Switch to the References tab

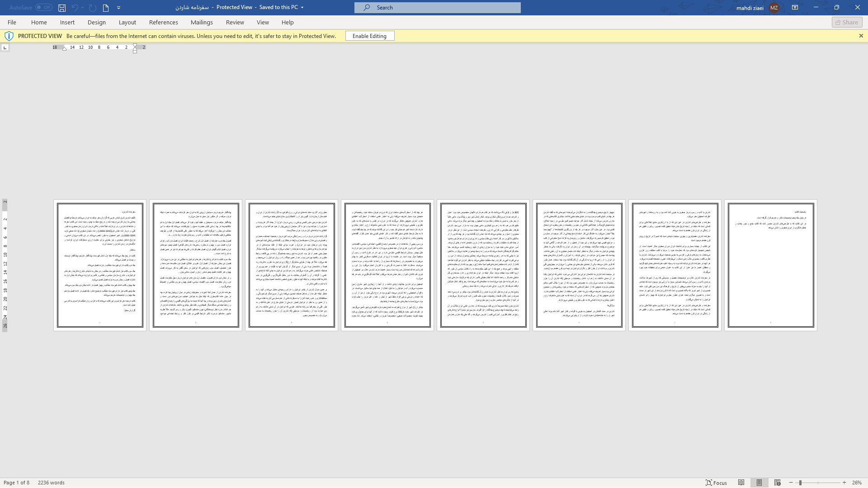tap(164, 22)
